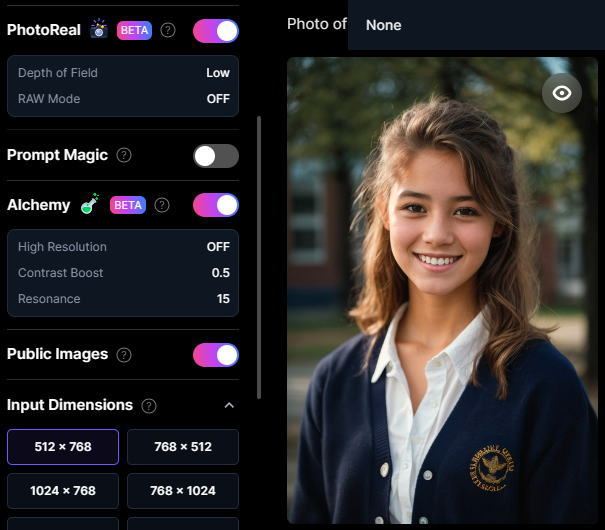Choose the 768 × 512 dimension
This screenshot has height=530, width=605.
182,447
